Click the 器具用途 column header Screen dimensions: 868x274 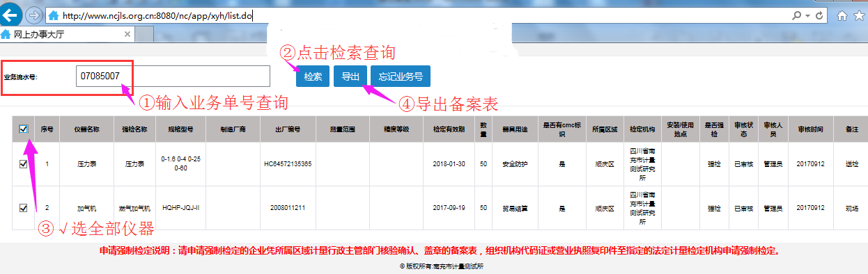tap(515, 129)
